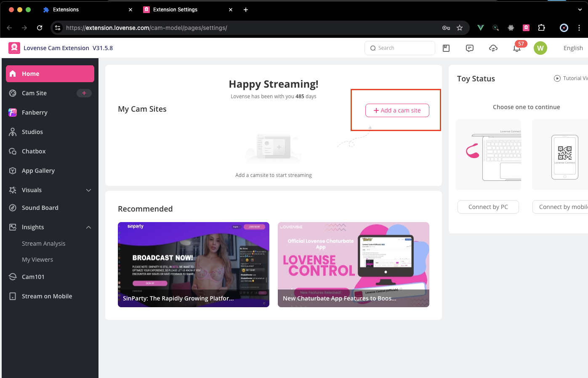Click the cloud sync icon in header
The image size is (588, 378).
pos(493,48)
